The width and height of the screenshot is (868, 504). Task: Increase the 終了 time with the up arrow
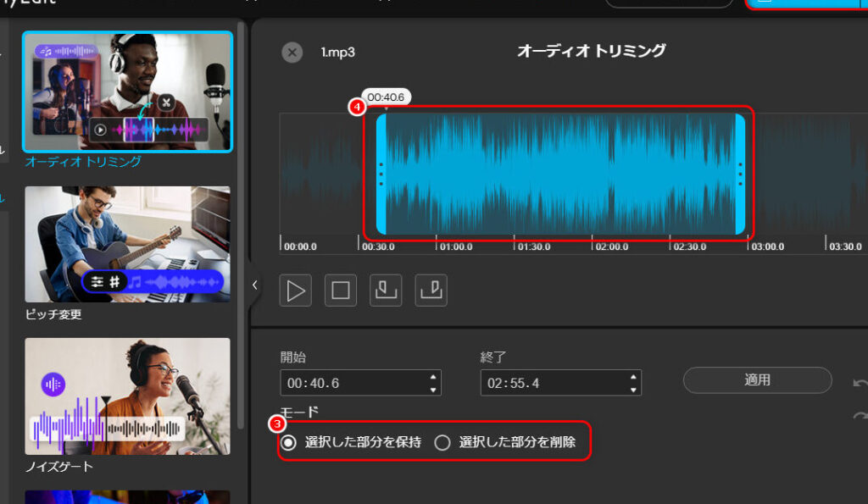(x=633, y=377)
